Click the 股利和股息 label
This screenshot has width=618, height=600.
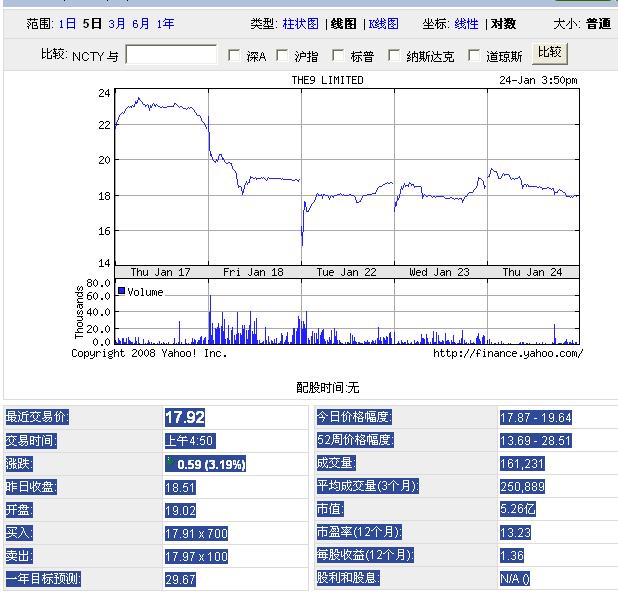coord(348,578)
